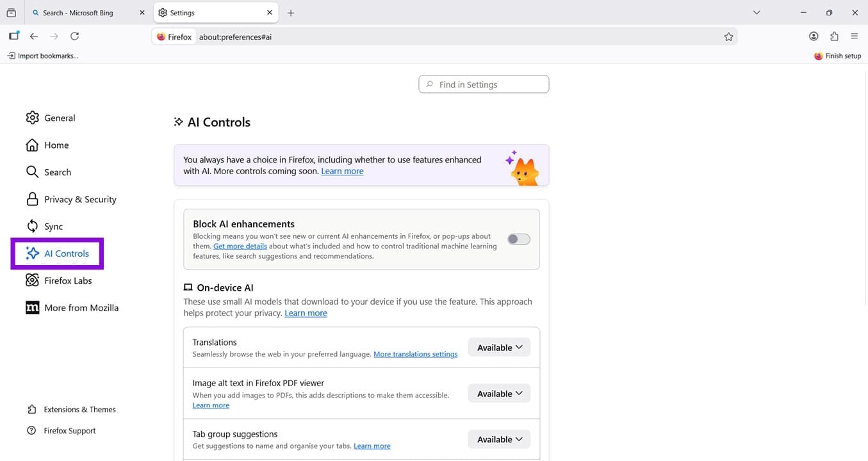The width and height of the screenshot is (868, 461).
Task: Close the Settings tab
Action: tap(270, 13)
